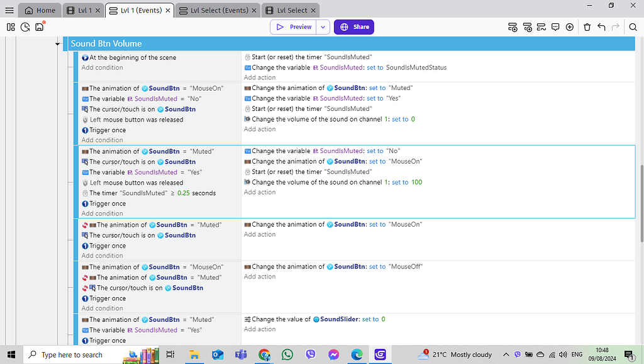The height and width of the screenshot is (364, 644).
Task: Close the Lvl Select tab
Action: coord(313,10)
